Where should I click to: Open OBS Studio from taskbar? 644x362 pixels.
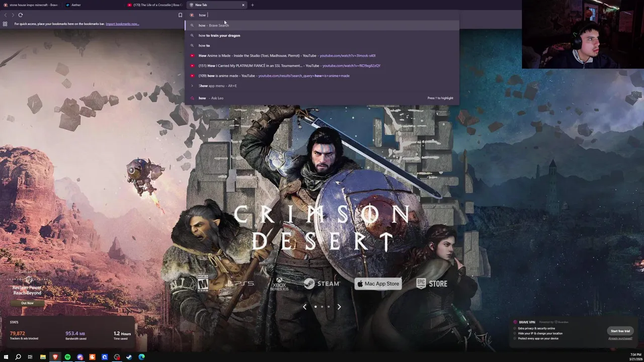click(117, 357)
